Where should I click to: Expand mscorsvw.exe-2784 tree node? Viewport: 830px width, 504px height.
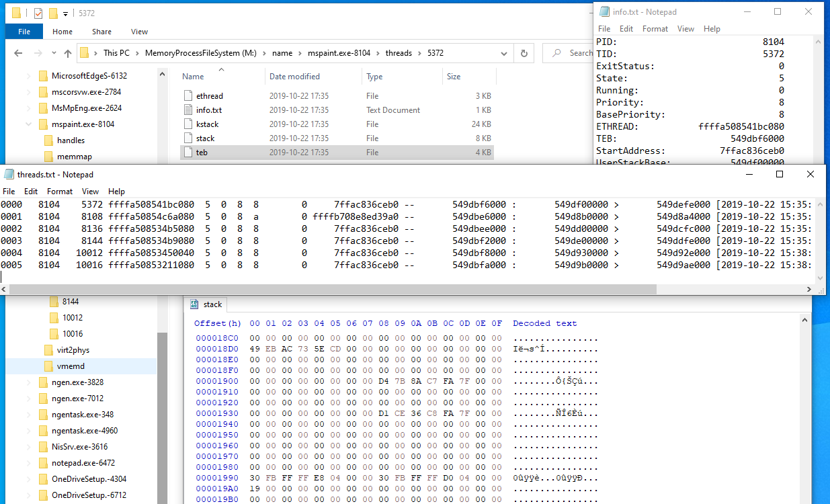28,92
